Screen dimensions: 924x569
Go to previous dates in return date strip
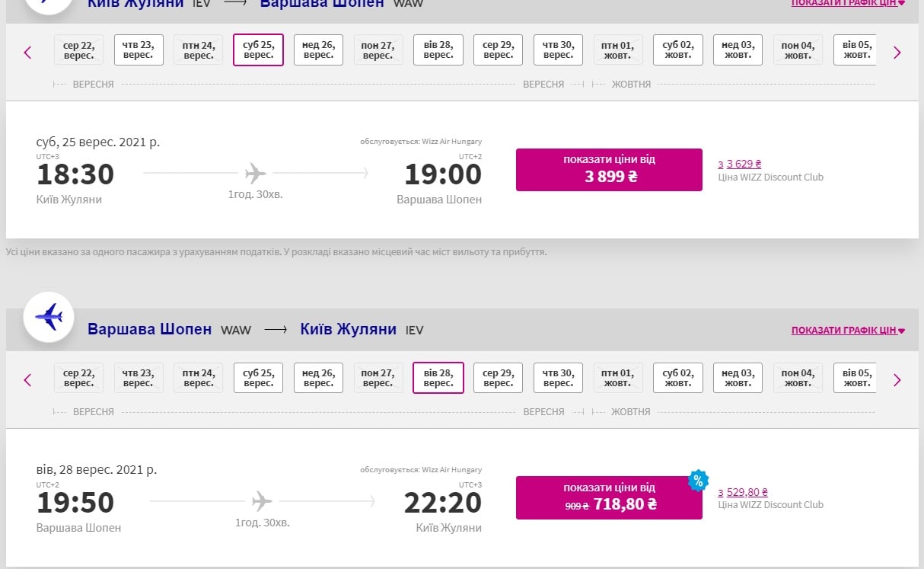(x=28, y=379)
